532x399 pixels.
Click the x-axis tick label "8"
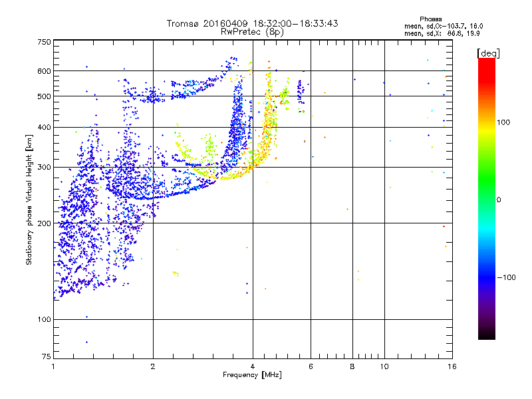point(352,366)
